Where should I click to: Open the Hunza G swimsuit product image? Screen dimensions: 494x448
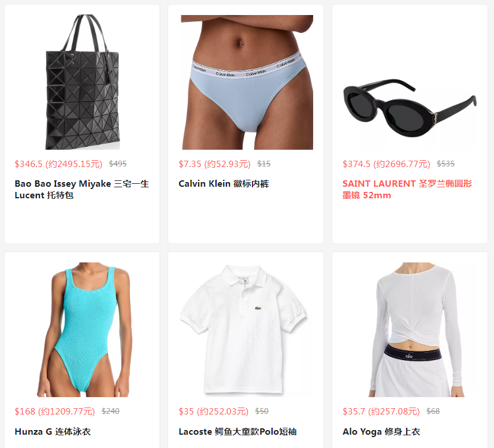click(x=82, y=329)
